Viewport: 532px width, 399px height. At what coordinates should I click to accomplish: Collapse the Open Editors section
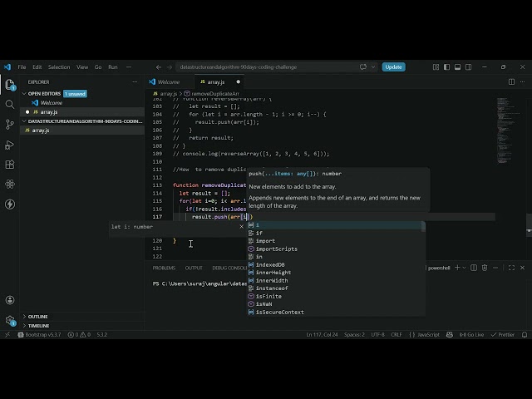24,94
